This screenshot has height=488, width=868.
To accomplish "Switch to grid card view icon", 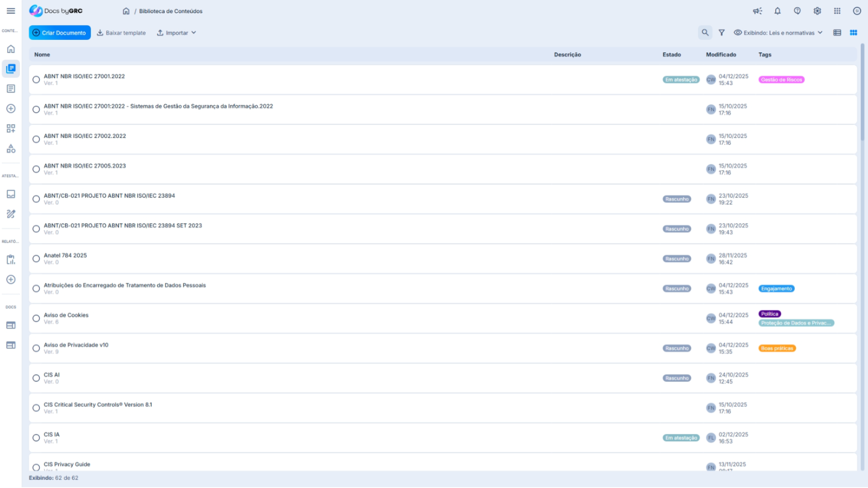I will [854, 33].
